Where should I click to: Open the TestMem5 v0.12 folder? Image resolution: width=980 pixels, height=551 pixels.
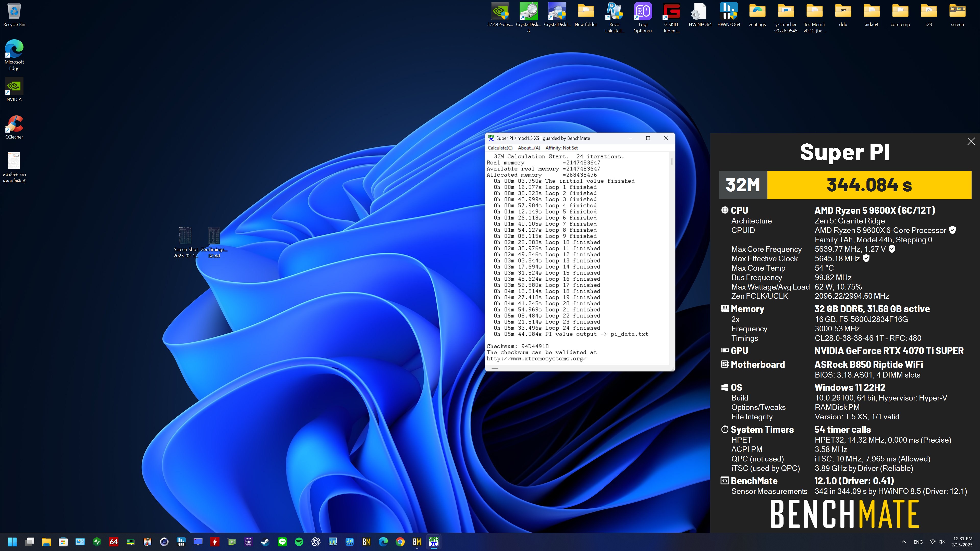814,18
